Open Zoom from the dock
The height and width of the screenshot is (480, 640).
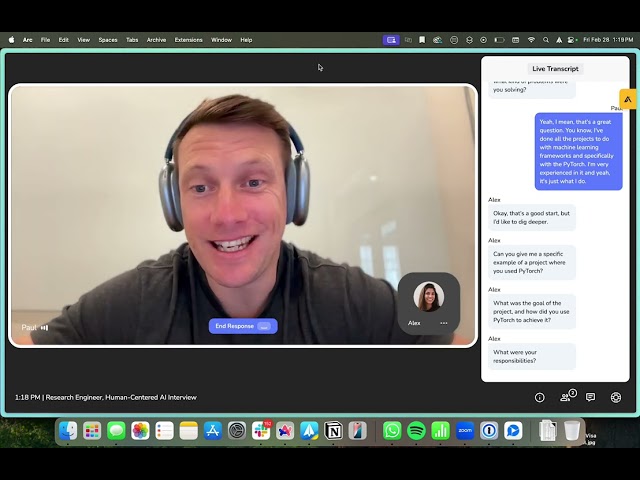click(465, 431)
